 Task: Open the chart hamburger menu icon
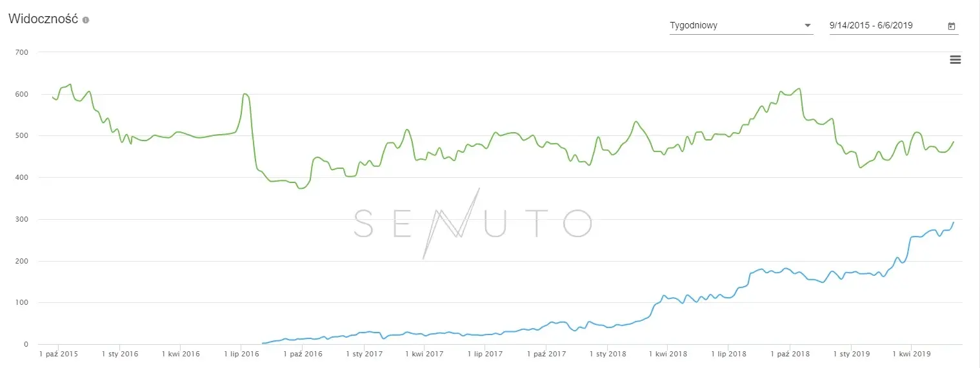coord(955,60)
